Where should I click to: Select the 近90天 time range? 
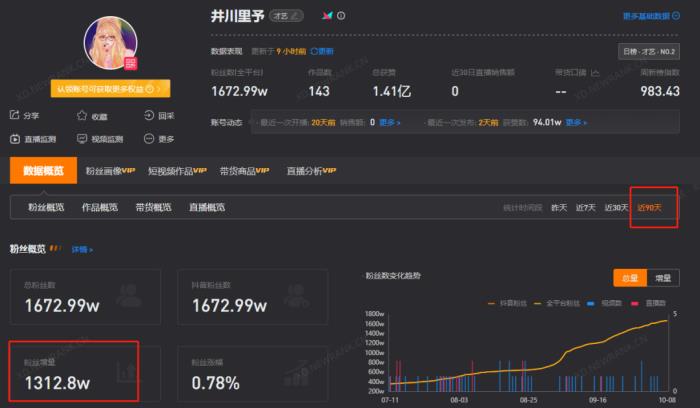(x=651, y=207)
